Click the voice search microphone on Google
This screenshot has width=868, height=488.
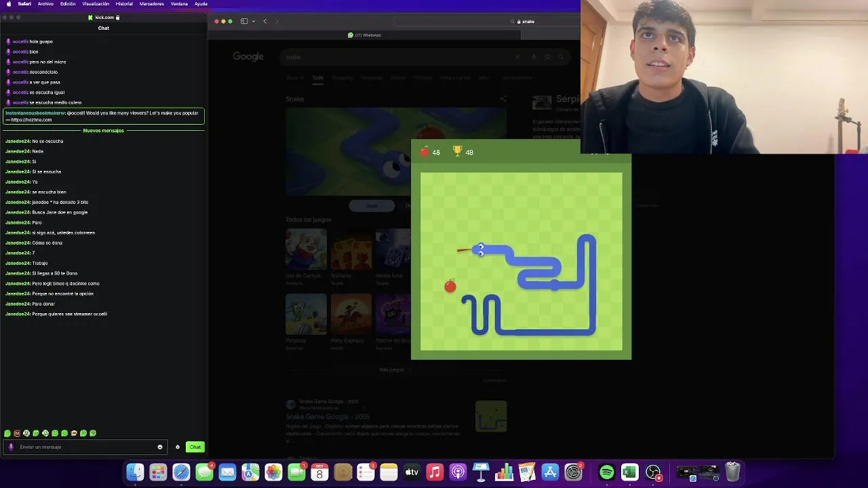[x=534, y=58]
